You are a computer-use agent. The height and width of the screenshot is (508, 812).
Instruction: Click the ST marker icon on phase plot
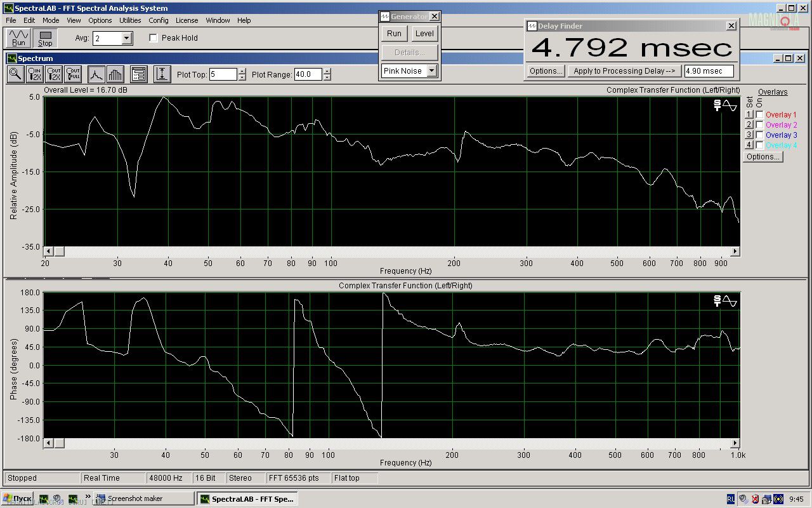(717, 301)
